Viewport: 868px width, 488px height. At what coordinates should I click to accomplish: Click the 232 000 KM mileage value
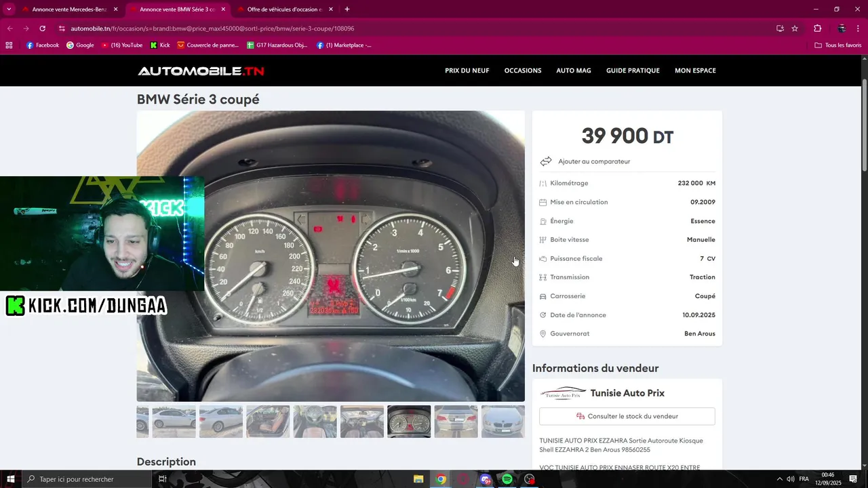(x=696, y=183)
